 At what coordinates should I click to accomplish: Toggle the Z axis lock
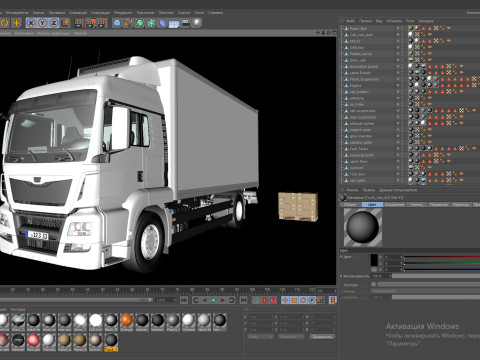pos(54,23)
